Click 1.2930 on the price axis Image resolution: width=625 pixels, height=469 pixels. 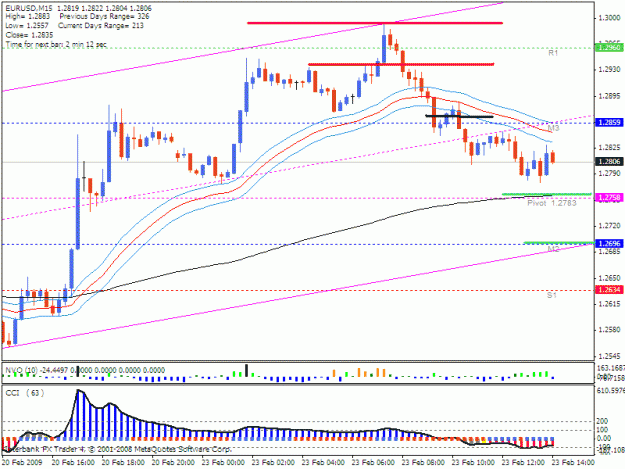point(609,69)
